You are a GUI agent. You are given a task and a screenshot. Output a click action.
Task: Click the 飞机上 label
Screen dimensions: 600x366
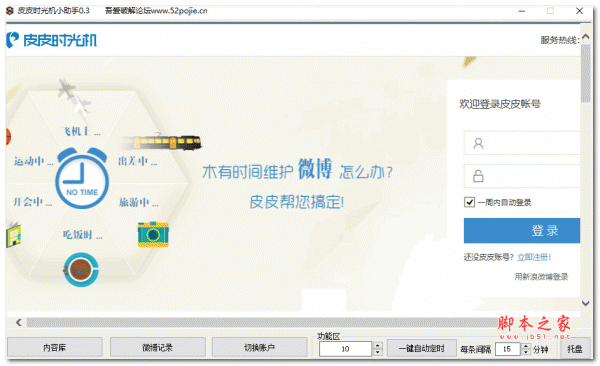click(82, 131)
